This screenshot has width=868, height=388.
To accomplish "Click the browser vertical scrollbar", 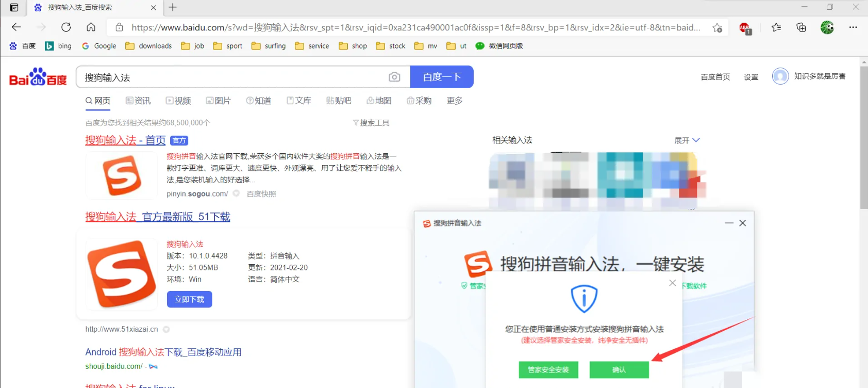I will click(x=864, y=137).
